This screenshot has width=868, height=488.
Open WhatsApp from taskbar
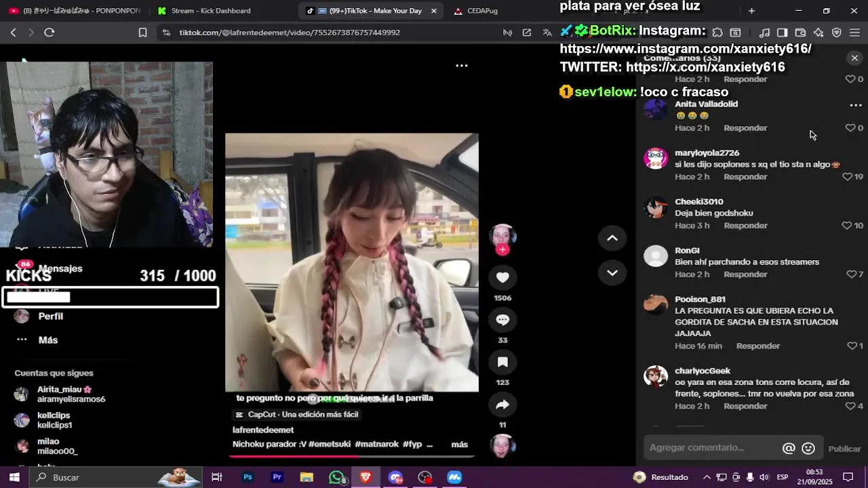(336, 477)
